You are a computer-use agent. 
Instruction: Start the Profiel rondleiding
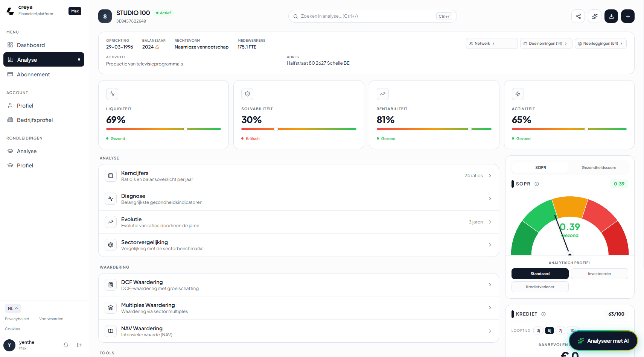[44, 166]
